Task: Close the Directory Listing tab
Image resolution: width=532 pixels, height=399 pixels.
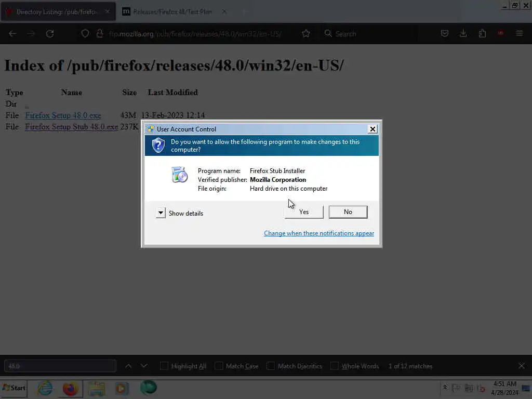Action: pyautogui.click(x=107, y=11)
